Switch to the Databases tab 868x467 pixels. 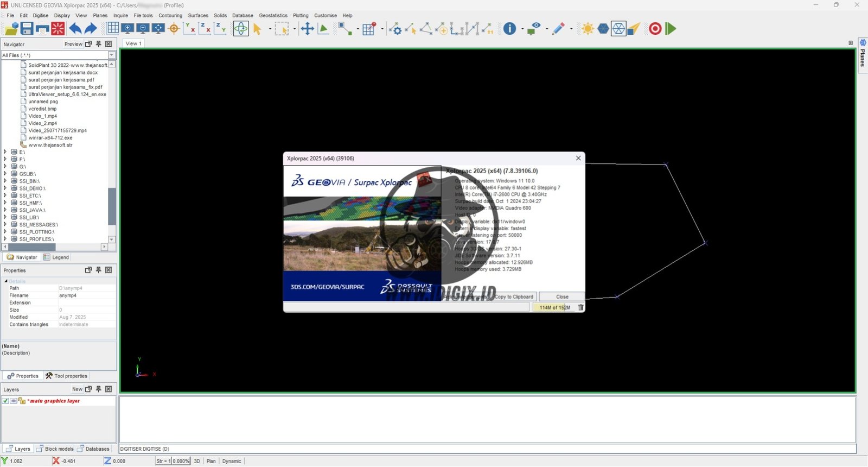point(93,449)
